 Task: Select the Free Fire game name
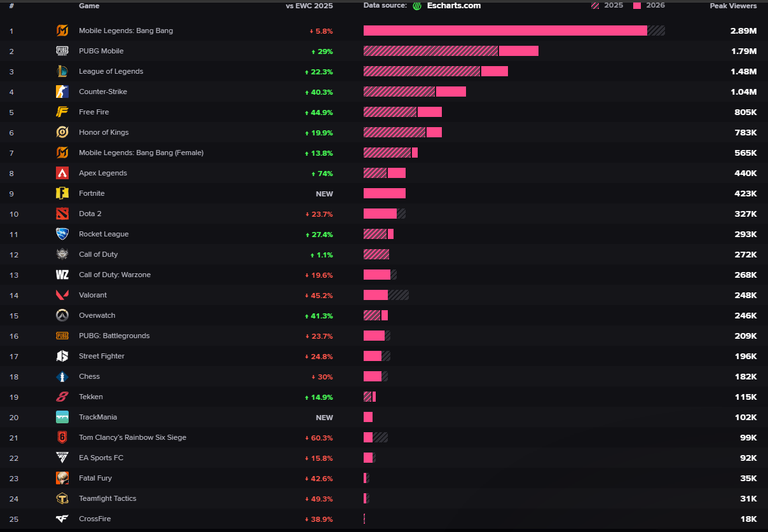(94, 112)
